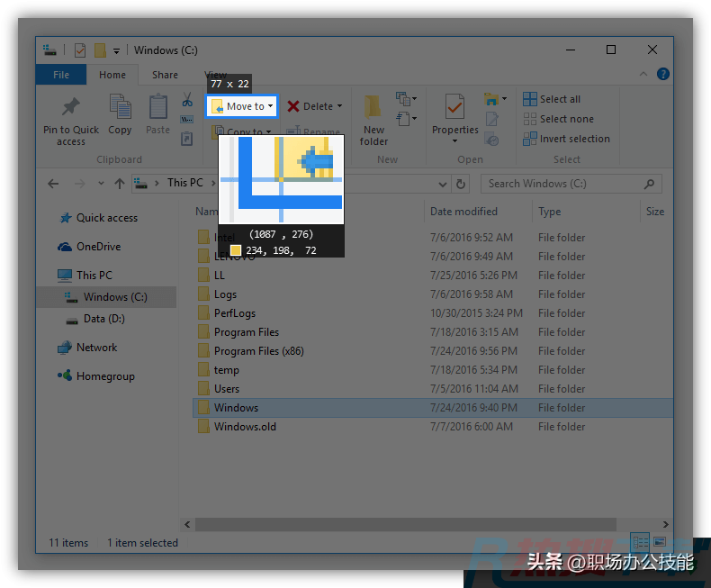Click the Properties checkmark icon
Image resolution: width=711 pixels, height=588 pixels.
tap(454, 106)
